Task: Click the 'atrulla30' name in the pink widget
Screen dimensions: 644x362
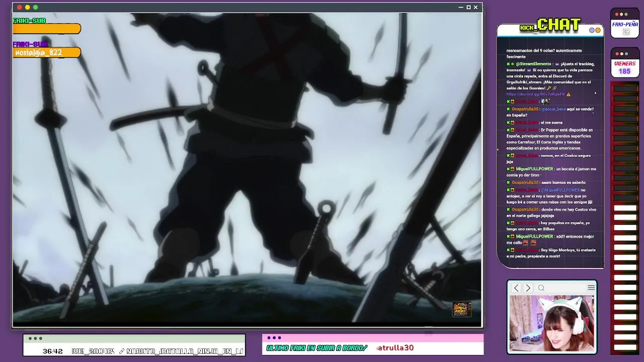Action: (395, 348)
